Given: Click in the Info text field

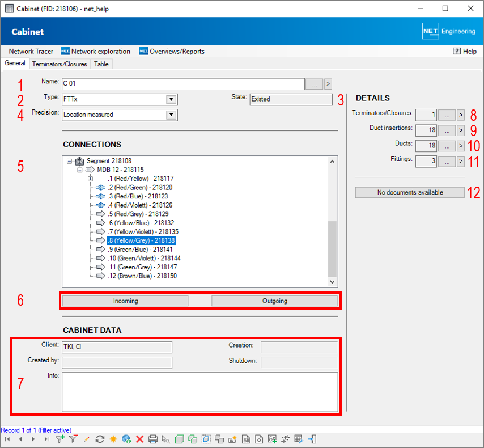Looking at the screenshot, I should (x=199, y=391).
